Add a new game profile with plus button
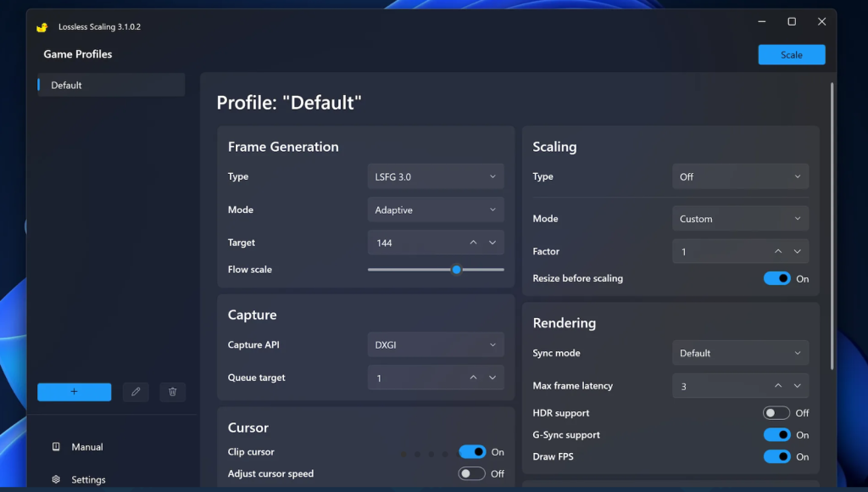Viewport: 868px width, 492px height. click(75, 392)
